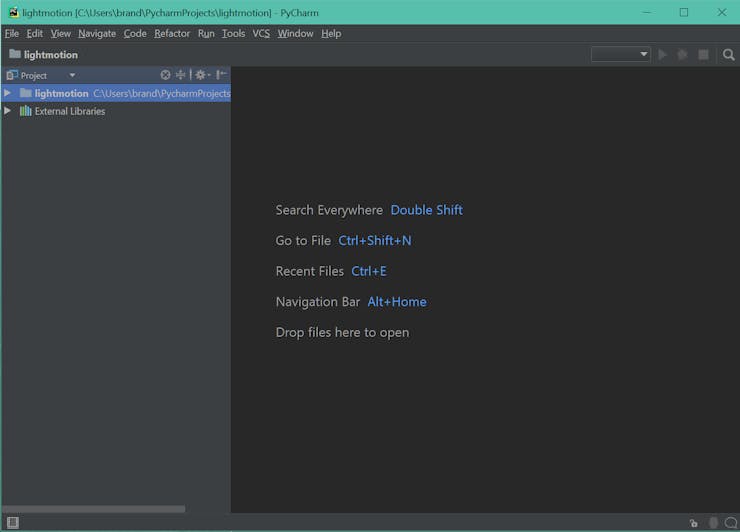
Task: Expand the External Libraries node
Action: click(8, 111)
